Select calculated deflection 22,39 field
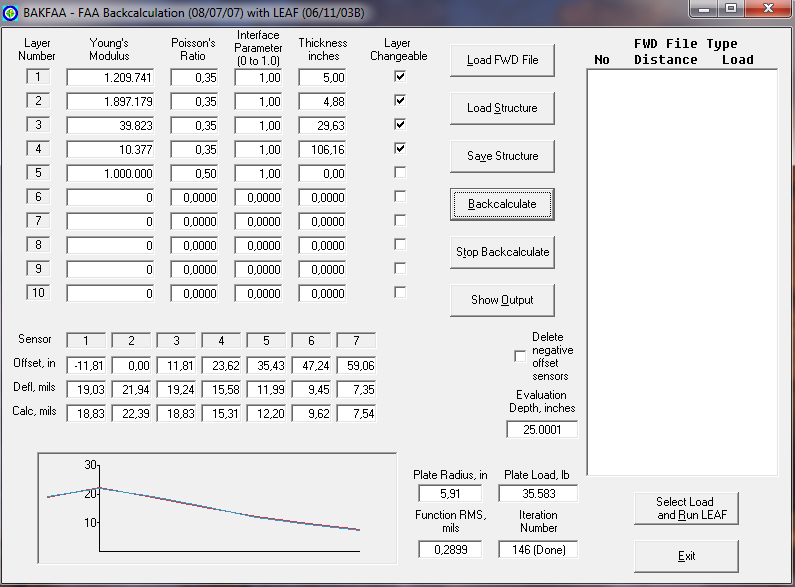This screenshot has height=587, width=795. click(x=131, y=414)
